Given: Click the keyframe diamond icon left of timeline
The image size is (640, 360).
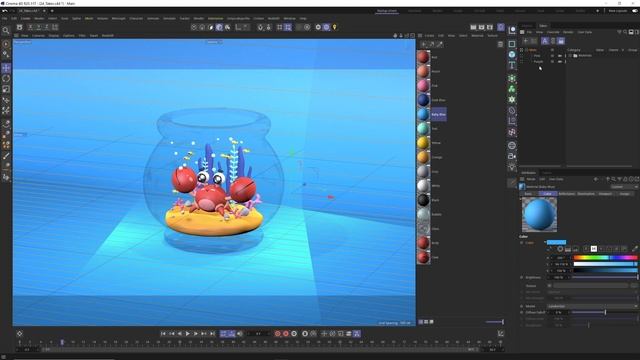Looking at the screenshot, I should [19, 333].
